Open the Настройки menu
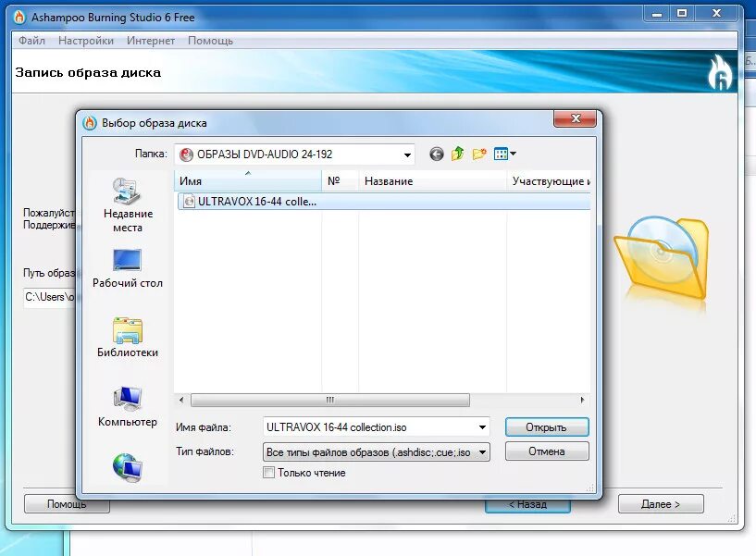The width and height of the screenshot is (756, 556). (86, 41)
